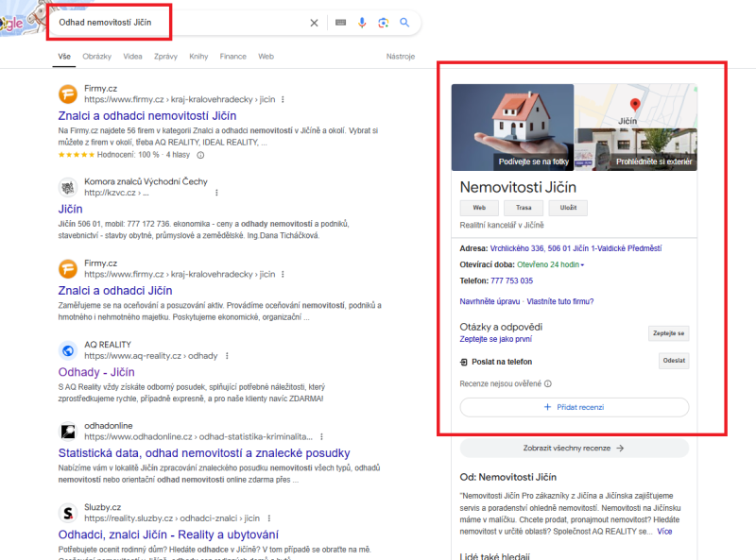
Task: Switch to the Finance tab
Action: [232, 57]
